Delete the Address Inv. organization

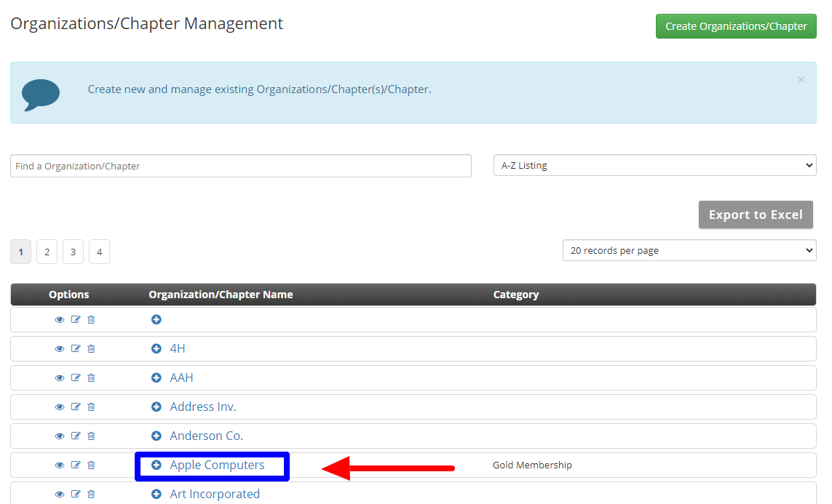point(91,407)
